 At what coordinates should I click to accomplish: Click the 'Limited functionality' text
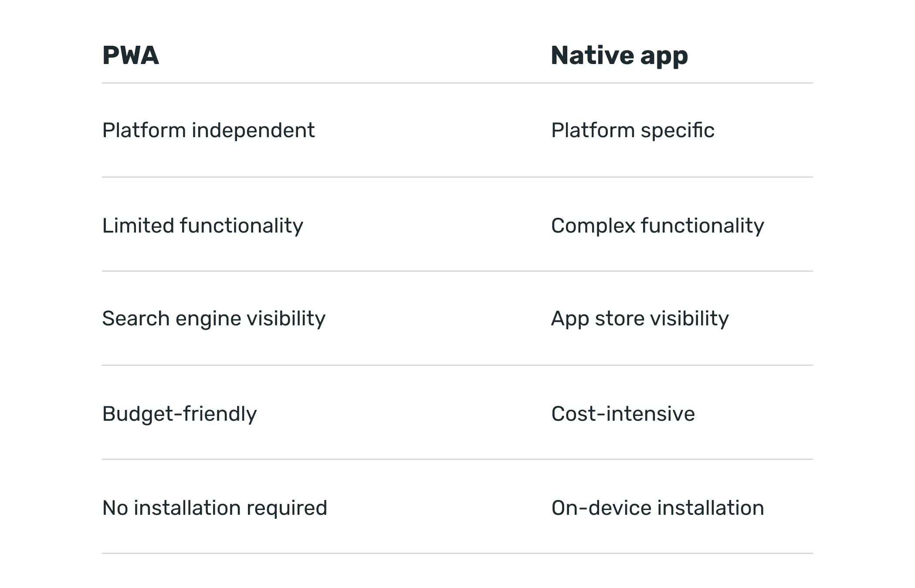click(203, 226)
